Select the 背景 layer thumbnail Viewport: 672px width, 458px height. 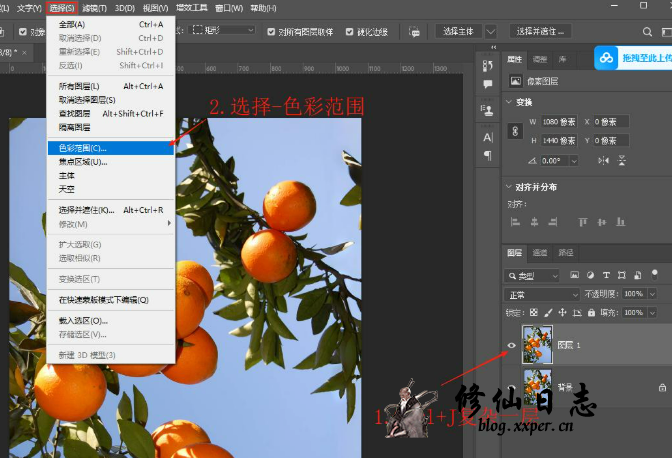click(537, 385)
